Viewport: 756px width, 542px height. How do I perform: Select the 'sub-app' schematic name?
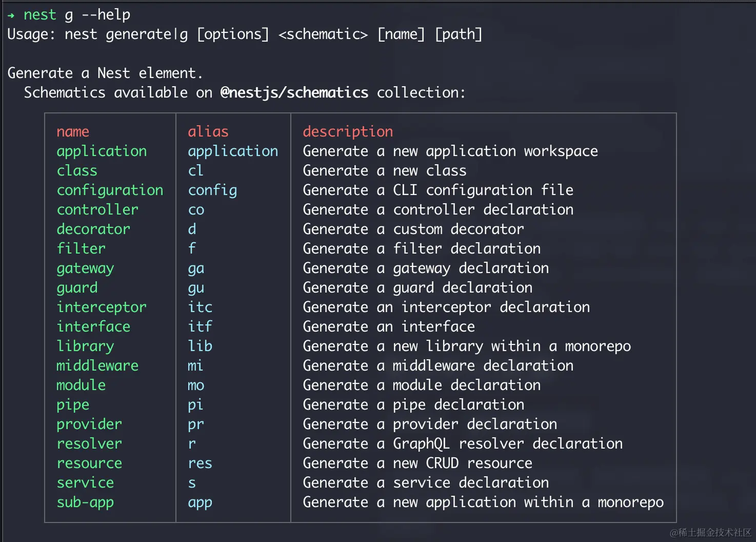(x=85, y=503)
